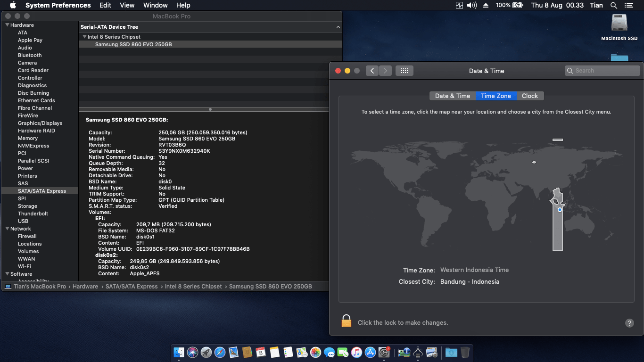The height and width of the screenshot is (362, 644).
Task: Select NVMExpress in sidebar
Action: tap(33, 146)
